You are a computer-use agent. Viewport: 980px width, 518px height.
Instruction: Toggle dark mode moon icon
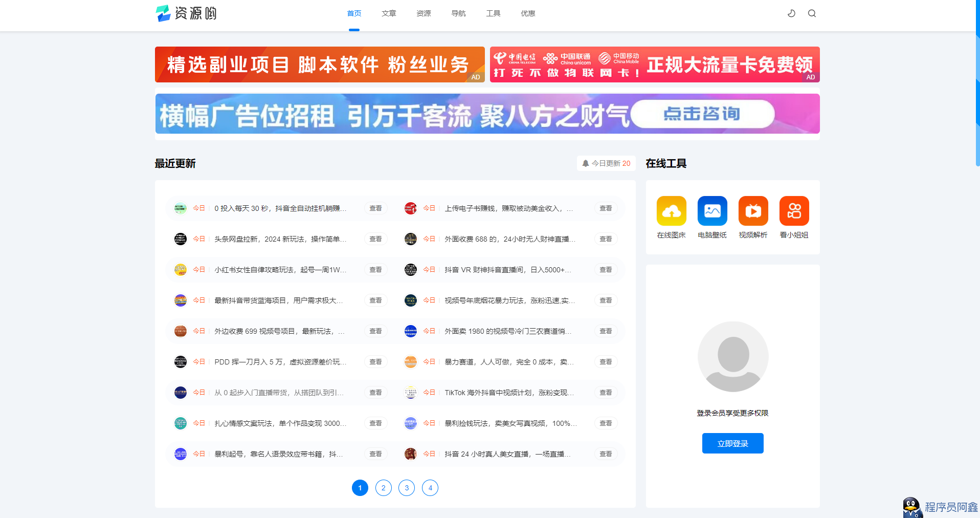coord(791,13)
